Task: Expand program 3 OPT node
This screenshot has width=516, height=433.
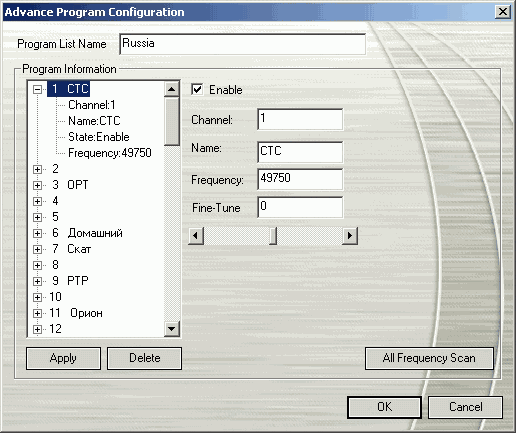Action: (x=37, y=185)
